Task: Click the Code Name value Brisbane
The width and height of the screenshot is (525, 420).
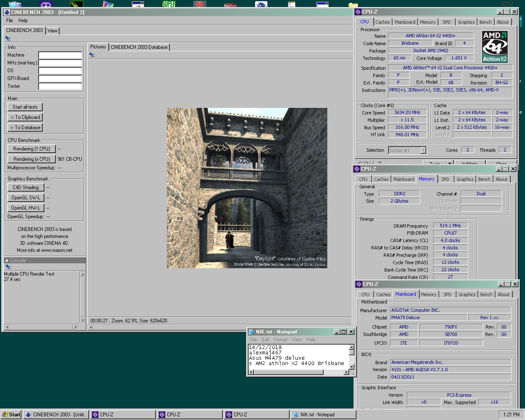Action: tap(410, 43)
